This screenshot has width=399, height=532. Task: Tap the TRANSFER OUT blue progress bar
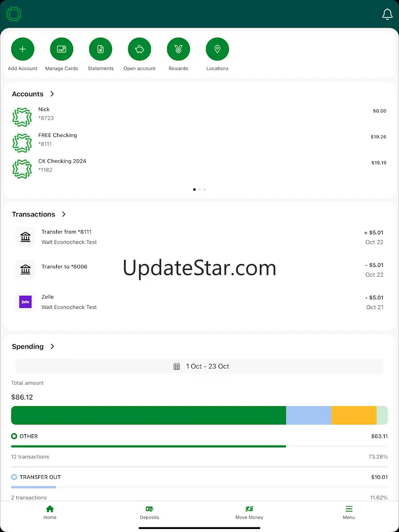34,487
